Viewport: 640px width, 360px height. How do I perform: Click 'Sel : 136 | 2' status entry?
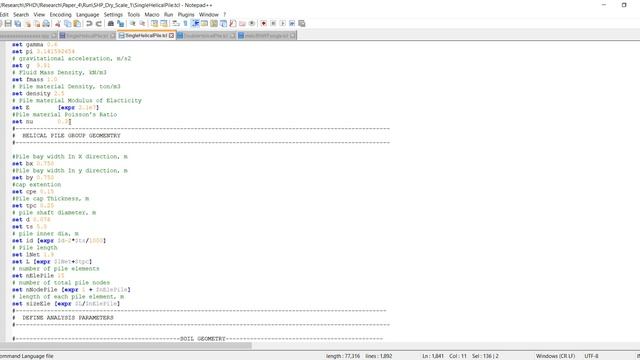click(x=485, y=356)
